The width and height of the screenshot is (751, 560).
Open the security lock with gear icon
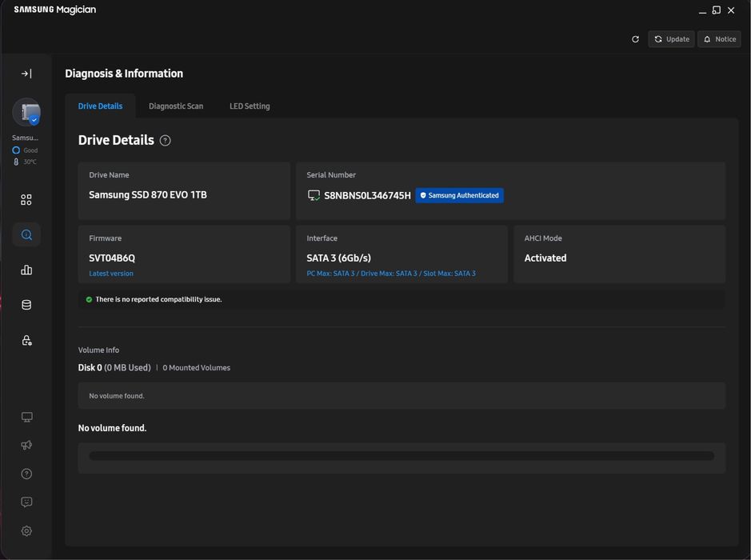26,340
